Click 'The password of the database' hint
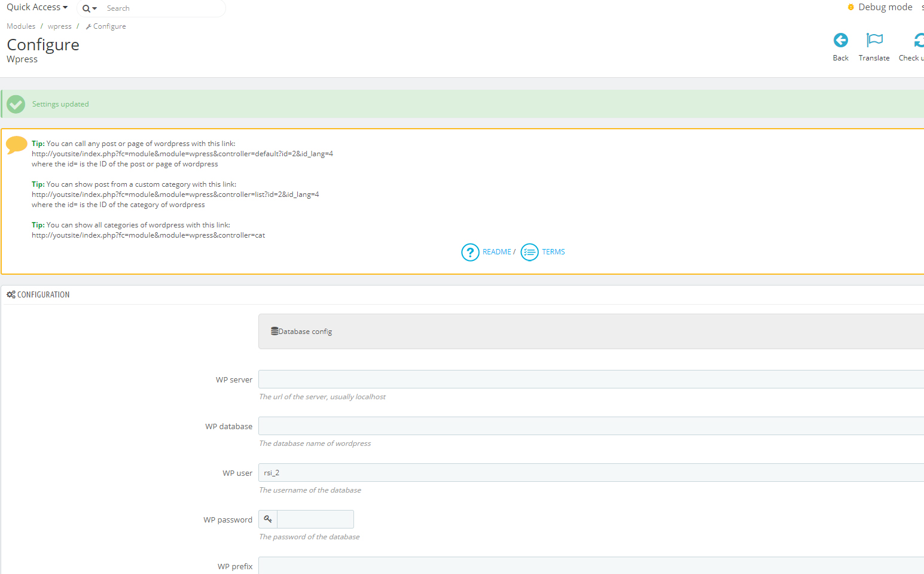 309,537
